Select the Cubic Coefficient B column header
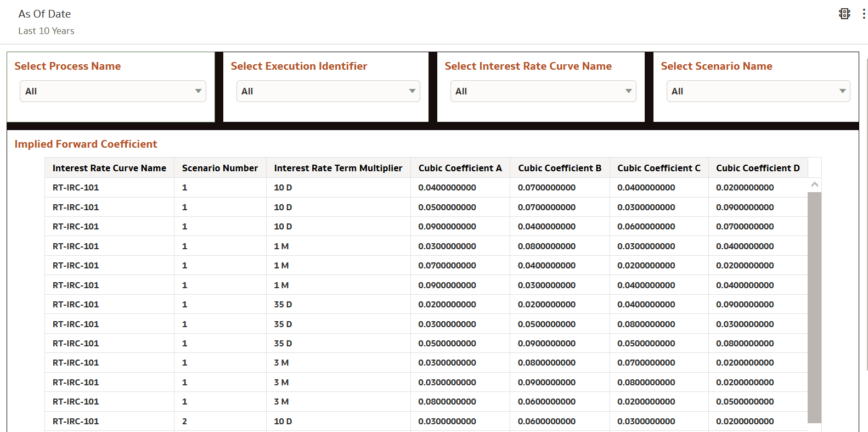 [x=560, y=168]
